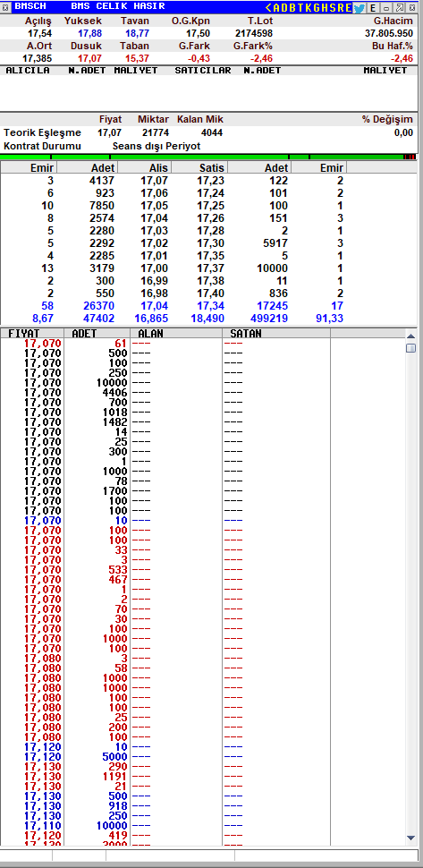Minimize the BMSCH panel
This screenshot has width=423, height=868.
pyautogui.click(x=386, y=8)
